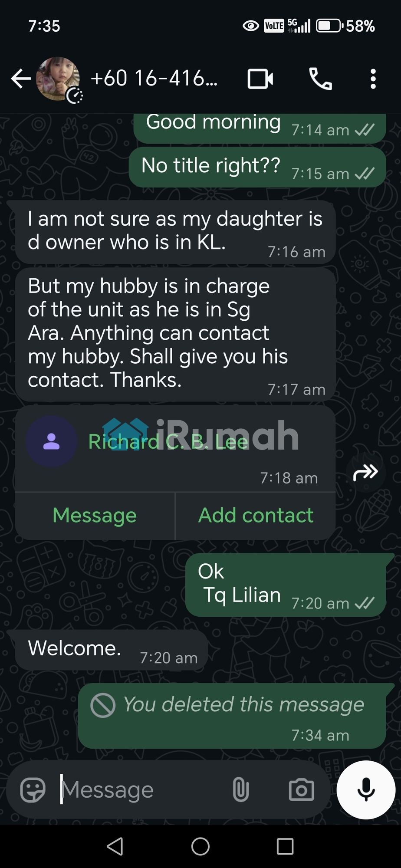Screen dimensions: 401x868
Task: Tap Message on the shared contact card
Action: 95,516
